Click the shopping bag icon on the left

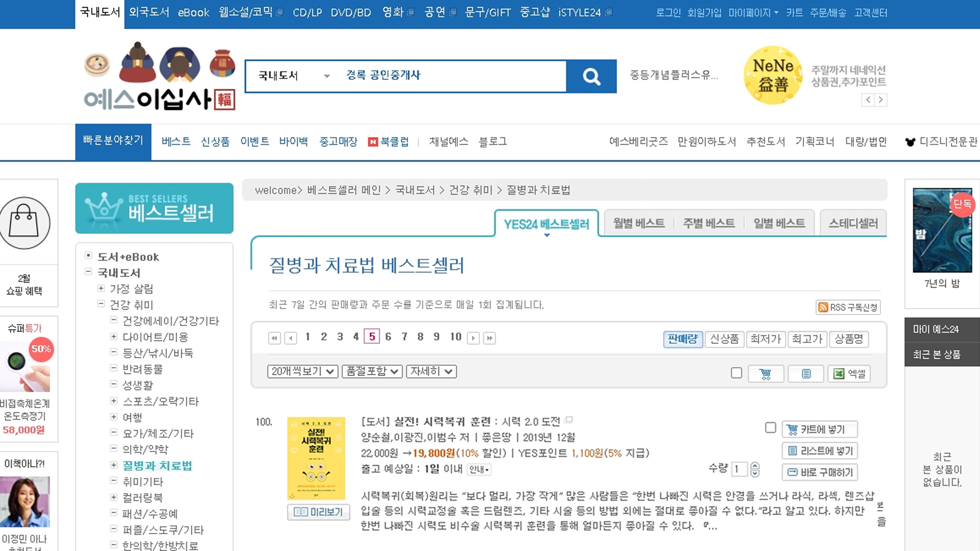24,223
